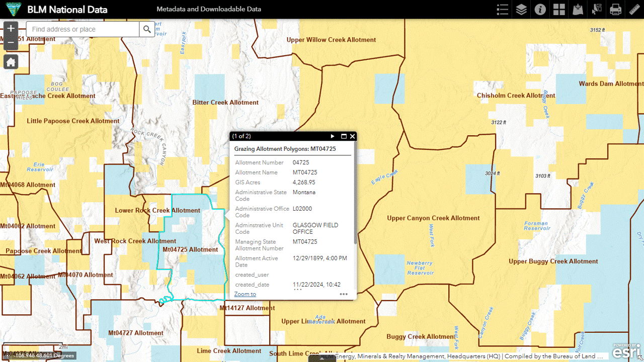Open the Add Data widget

(578, 10)
